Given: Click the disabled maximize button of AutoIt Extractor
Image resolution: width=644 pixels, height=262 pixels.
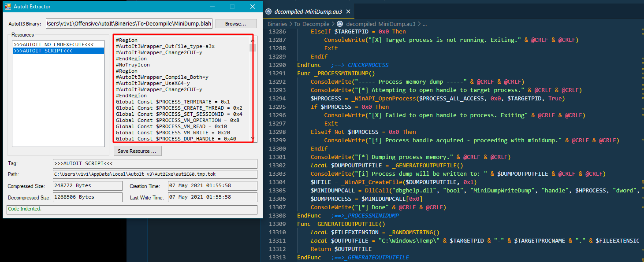Looking at the screenshot, I should click(x=232, y=7).
